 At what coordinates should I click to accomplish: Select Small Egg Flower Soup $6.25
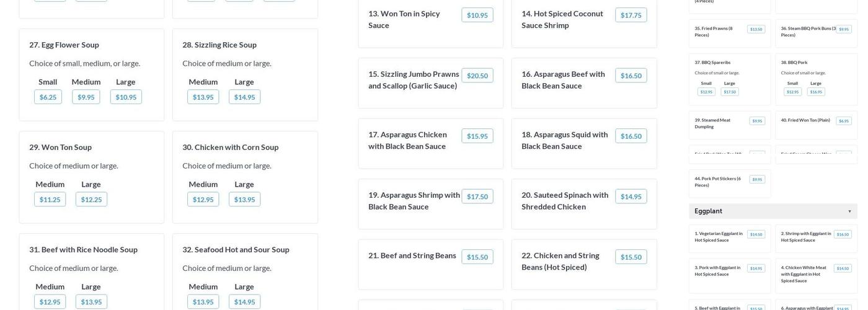point(48,97)
